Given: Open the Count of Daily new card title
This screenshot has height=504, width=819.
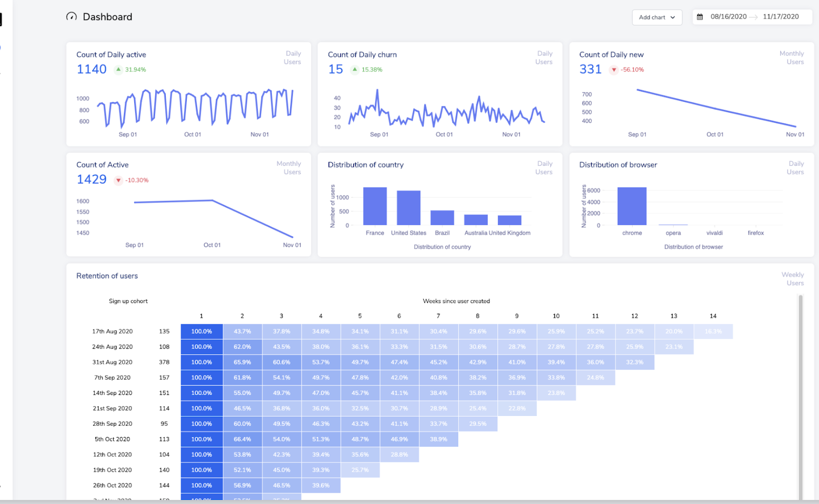Looking at the screenshot, I should pos(611,55).
